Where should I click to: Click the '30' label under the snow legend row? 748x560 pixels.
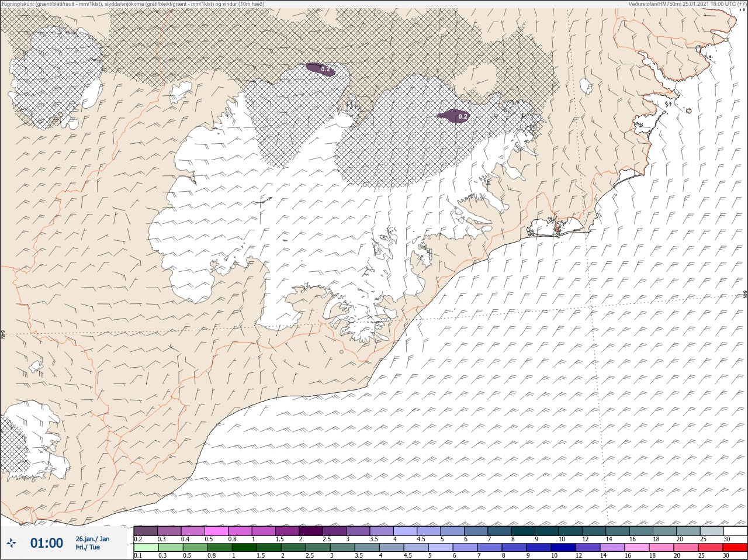pos(728,539)
